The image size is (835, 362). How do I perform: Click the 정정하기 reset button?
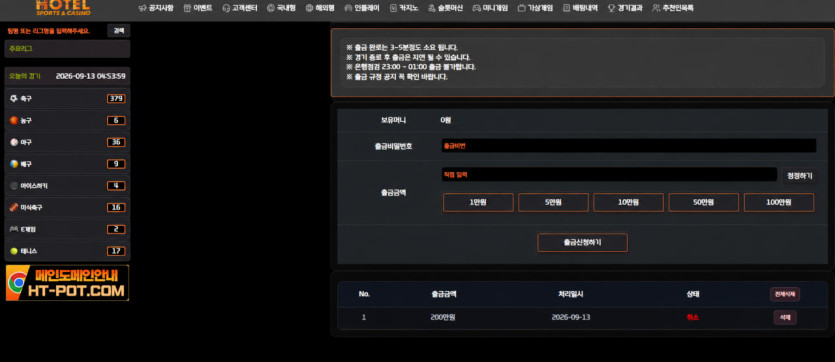pyautogui.click(x=799, y=175)
